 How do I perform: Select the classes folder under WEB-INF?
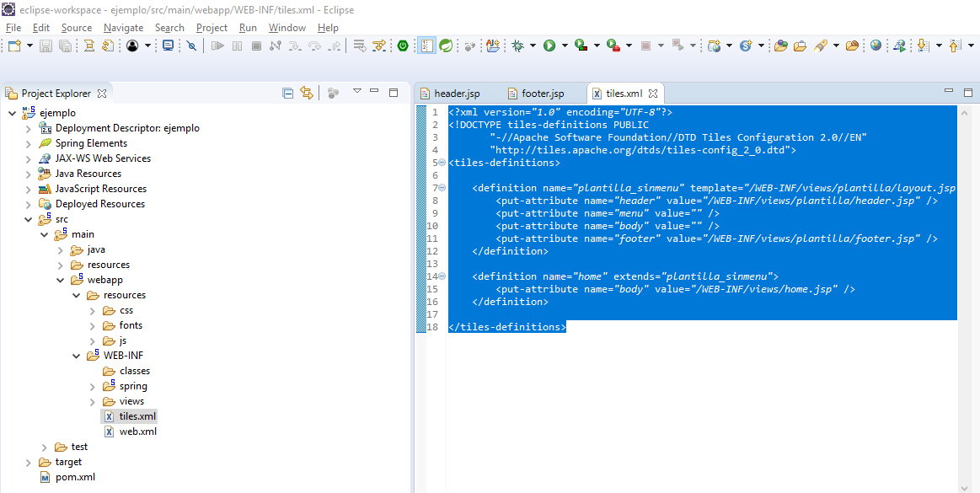tap(134, 371)
